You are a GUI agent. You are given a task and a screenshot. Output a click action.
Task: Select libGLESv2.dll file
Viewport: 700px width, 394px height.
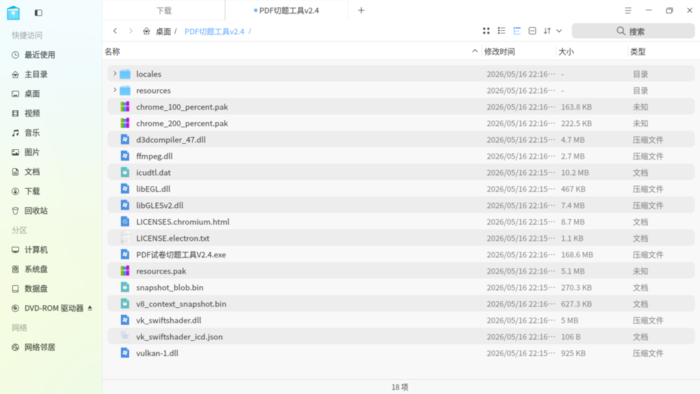pos(401,205)
